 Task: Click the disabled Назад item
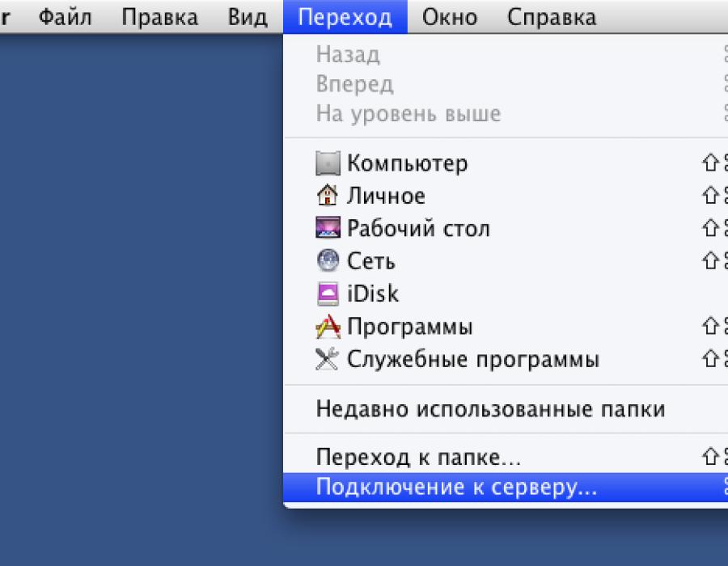(506, 54)
